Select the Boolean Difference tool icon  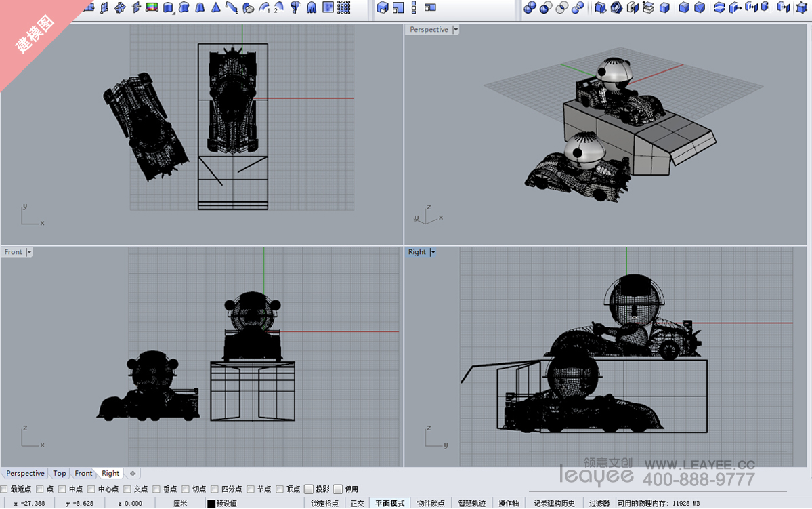coord(546,7)
